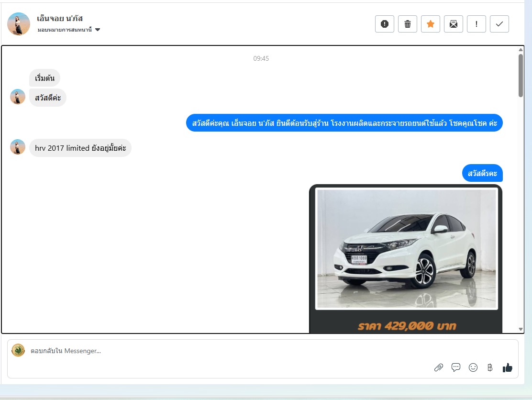Flag conversation with the plain exclamation mark button
The width and height of the screenshot is (532, 400).
pyautogui.click(x=476, y=24)
